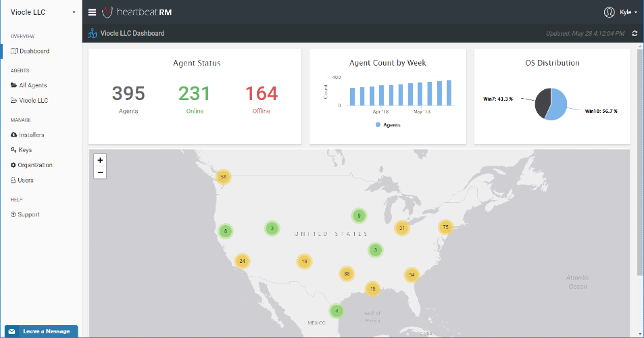Image resolution: width=644 pixels, height=338 pixels.
Task: Click the dashboard title icon beside Viocle LLC Dashboard
Action: click(x=93, y=33)
